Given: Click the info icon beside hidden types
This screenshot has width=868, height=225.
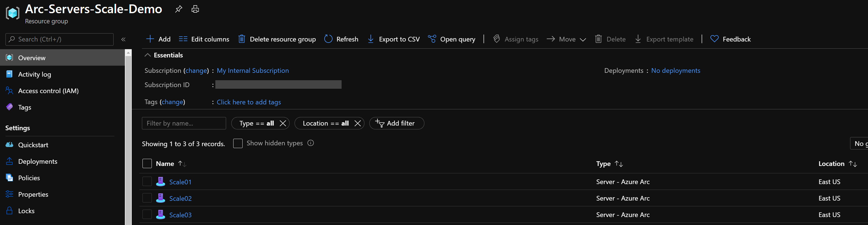Looking at the screenshot, I should click(x=311, y=143).
